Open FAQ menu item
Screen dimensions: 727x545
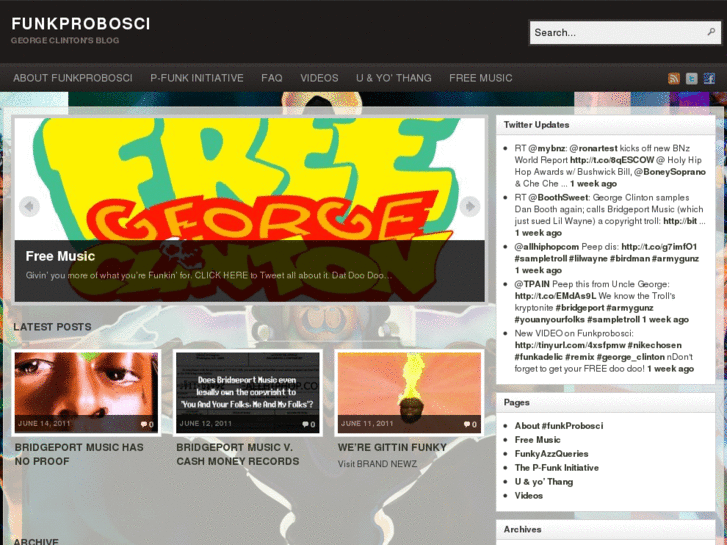click(272, 78)
